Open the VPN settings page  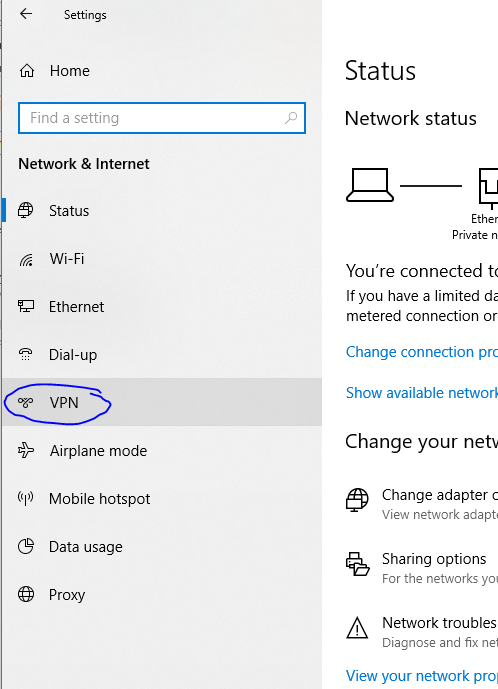[162, 402]
